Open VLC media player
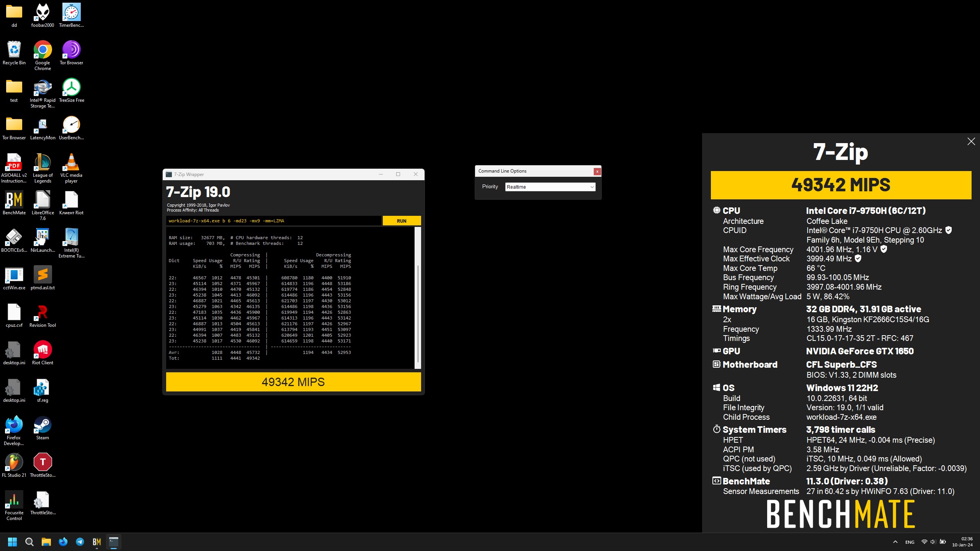The height and width of the screenshot is (551, 980). point(71,168)
